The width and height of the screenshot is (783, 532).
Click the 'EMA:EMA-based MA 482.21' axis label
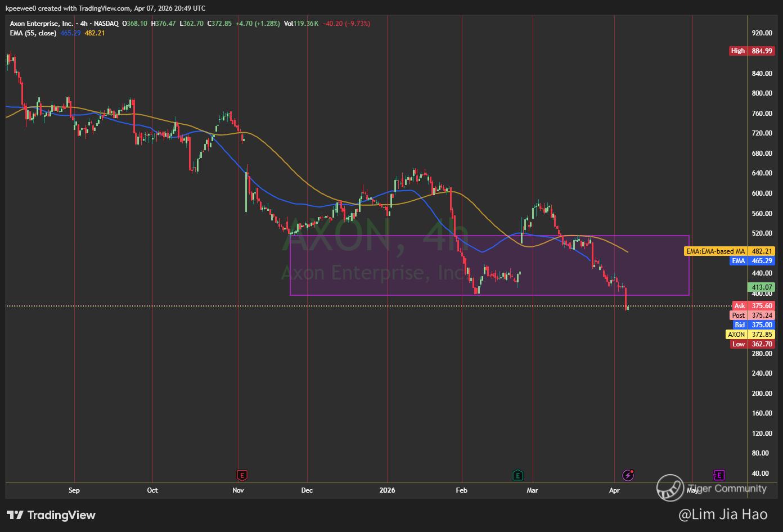coord(730,251)
